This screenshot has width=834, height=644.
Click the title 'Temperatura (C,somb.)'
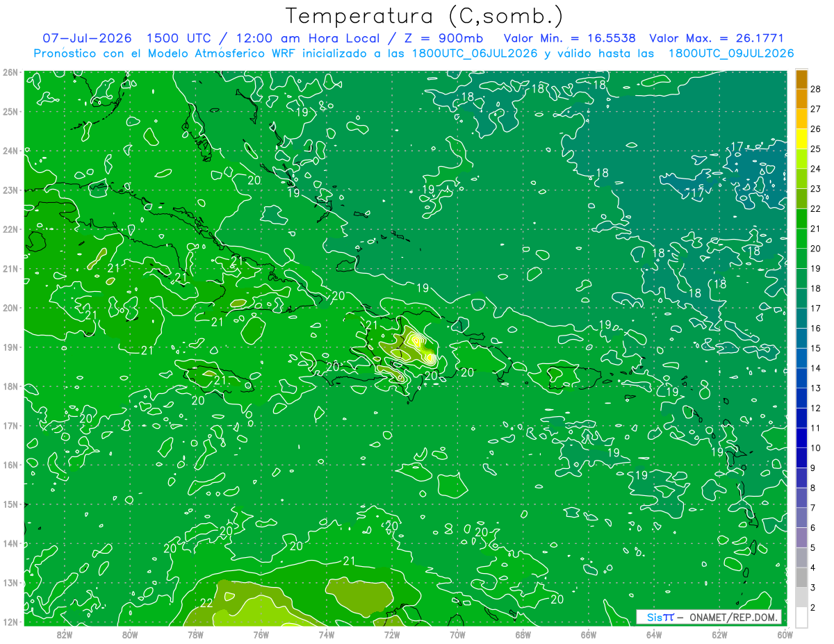[424, 15]
